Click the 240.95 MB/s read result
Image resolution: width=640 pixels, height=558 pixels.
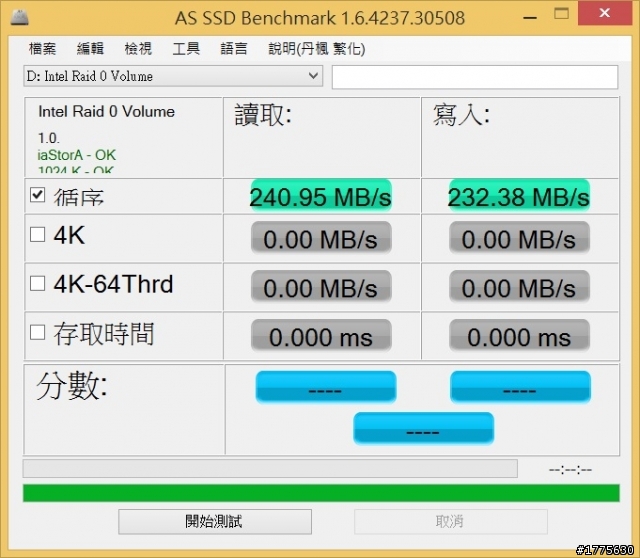321,196
